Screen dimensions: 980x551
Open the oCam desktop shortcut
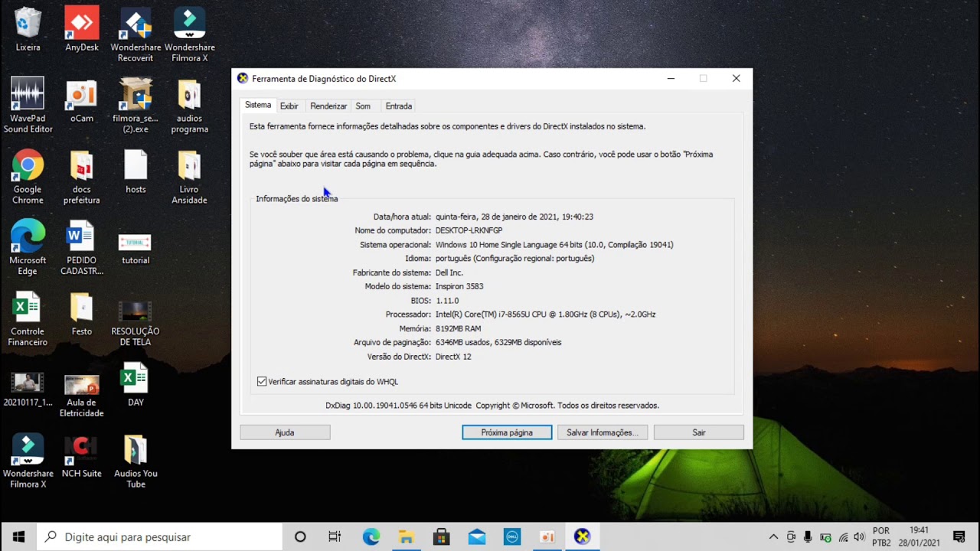pos(81,101)
